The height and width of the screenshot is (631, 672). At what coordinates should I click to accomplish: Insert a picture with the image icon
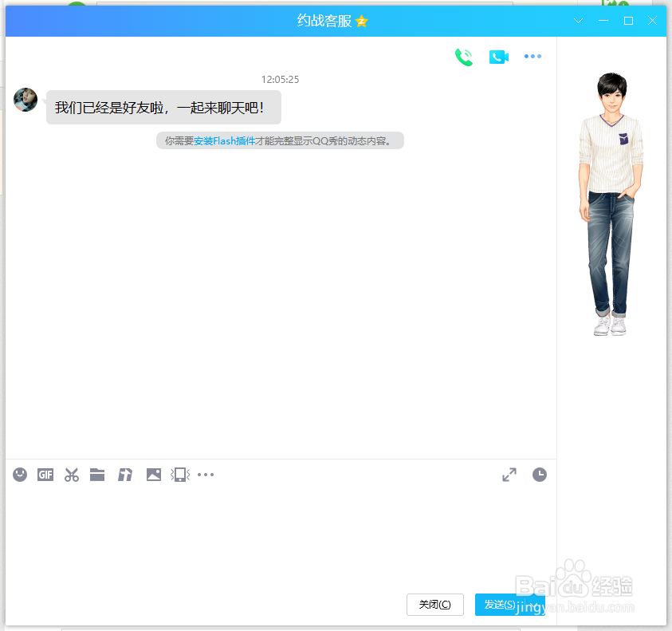pyautogui.click(x=153, y=475)
